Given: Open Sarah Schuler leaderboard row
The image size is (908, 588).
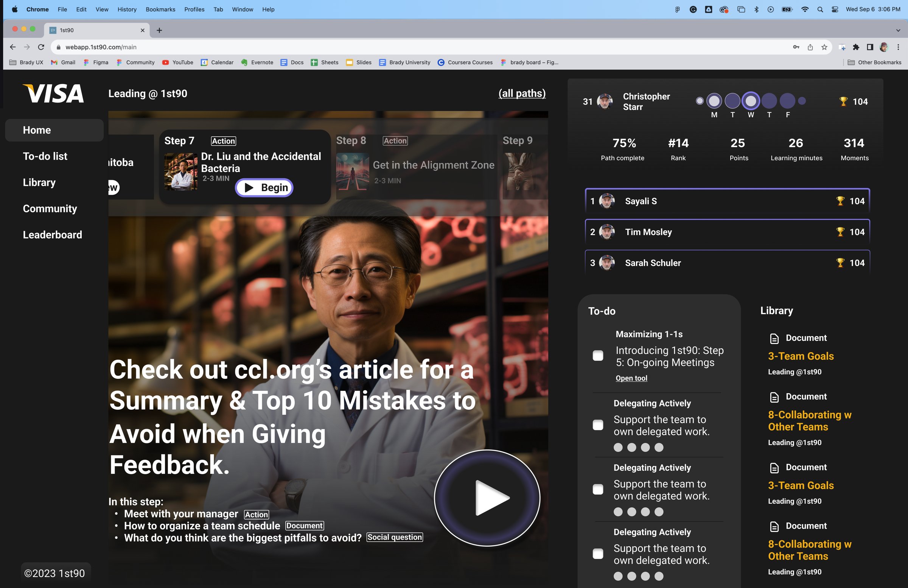Looking at the screenshot, I should [727, 263].
